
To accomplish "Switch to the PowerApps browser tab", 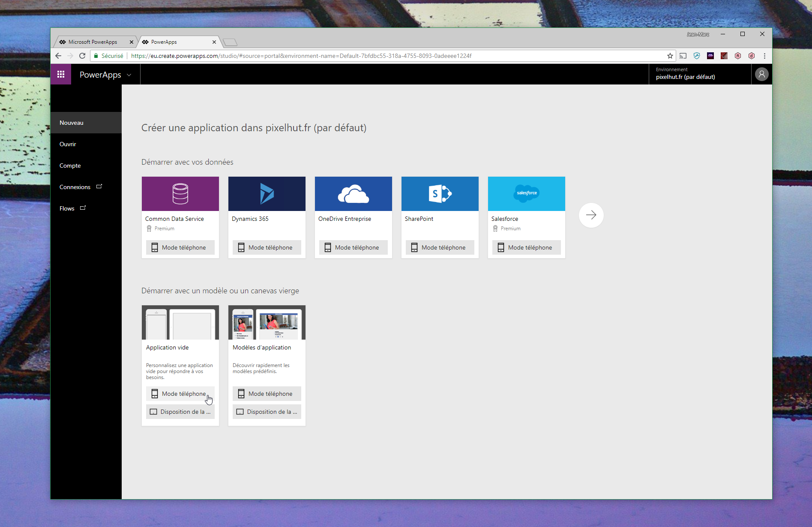I will coord(179,42).
